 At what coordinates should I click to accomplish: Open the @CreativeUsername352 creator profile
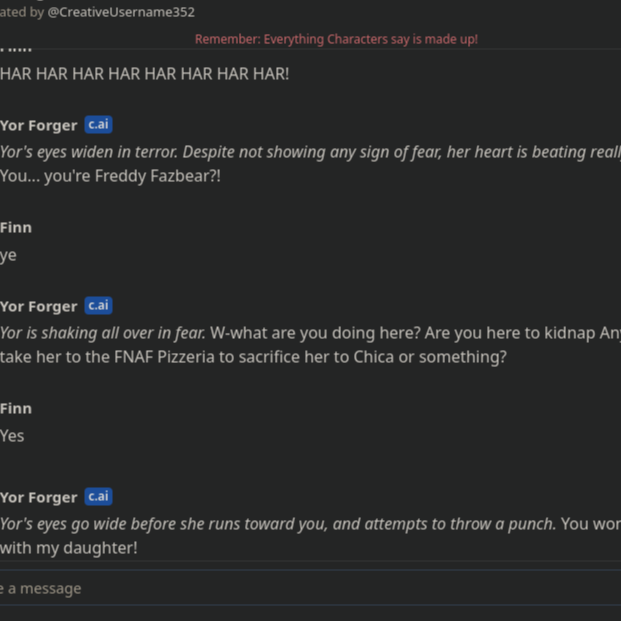121,12
